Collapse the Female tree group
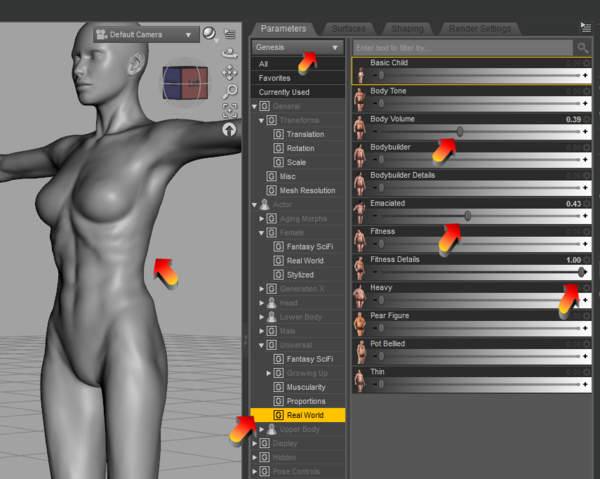Viewport: 600px width, 479px height. (261, 233)
